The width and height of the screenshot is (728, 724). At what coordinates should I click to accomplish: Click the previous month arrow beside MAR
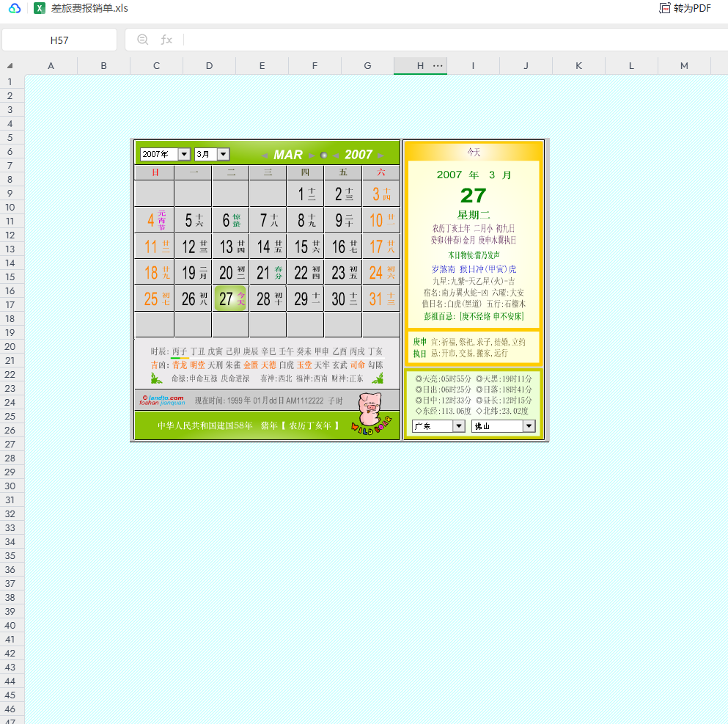coord(265,155)
